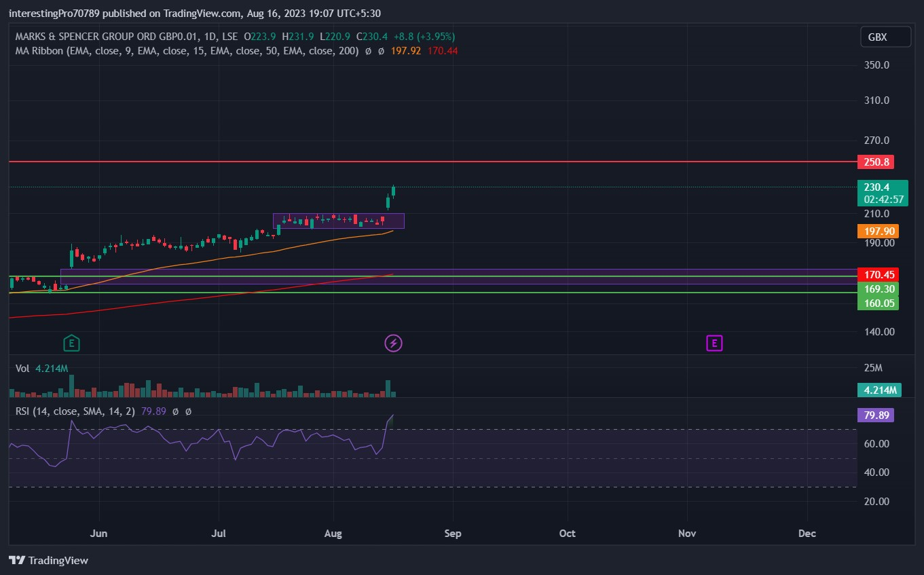
Task: Click the +8.8 (+3.95%) change value
Action: pos(425,37)
